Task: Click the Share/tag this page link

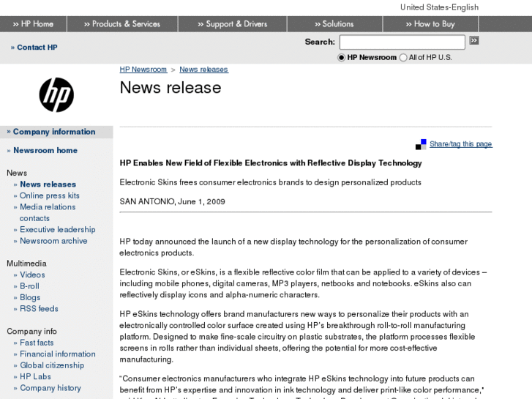Action: tap(461, 144)
